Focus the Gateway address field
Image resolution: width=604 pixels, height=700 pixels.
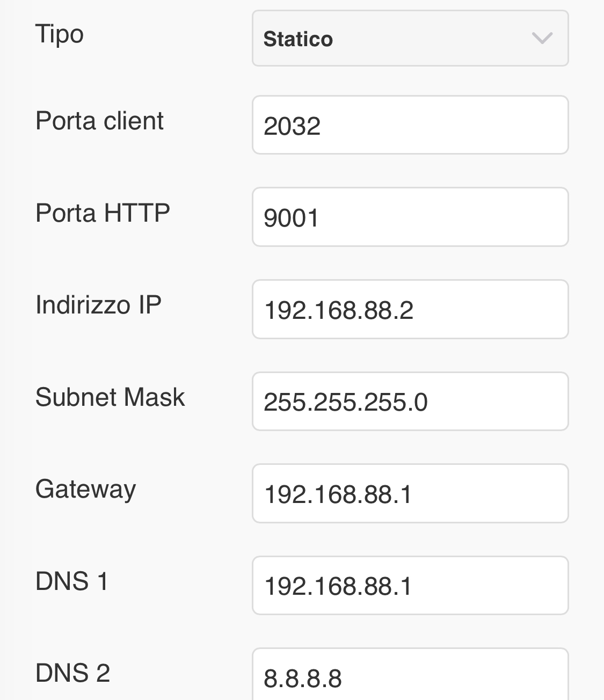pos(410,494)
